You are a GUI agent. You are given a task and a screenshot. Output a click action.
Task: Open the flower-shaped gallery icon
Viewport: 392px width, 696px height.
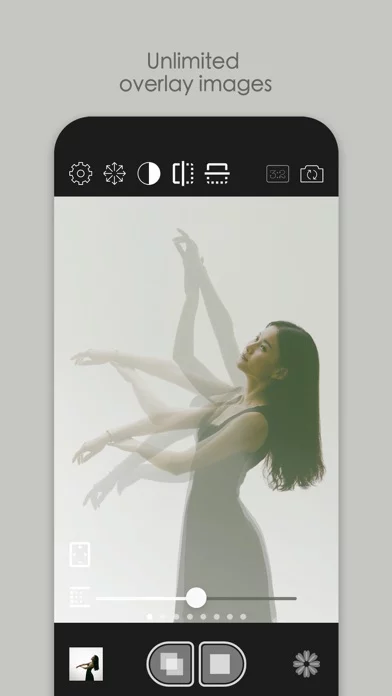(307, 664)
